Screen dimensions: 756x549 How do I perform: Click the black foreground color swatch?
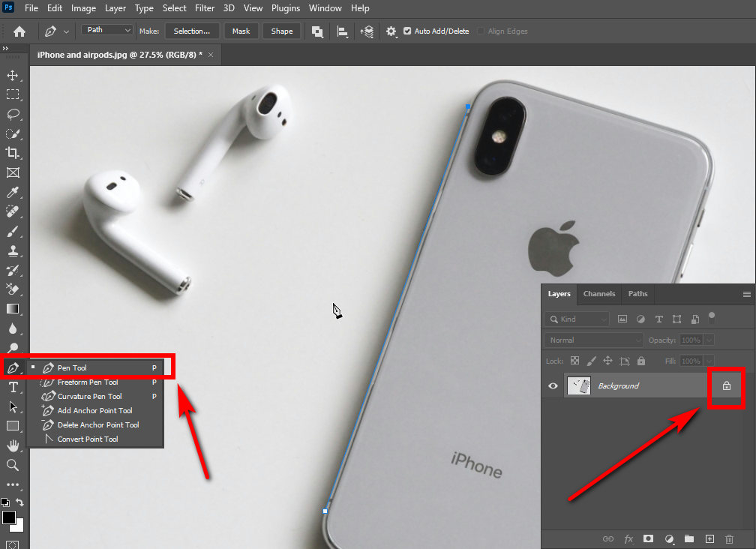coord(9,518)
